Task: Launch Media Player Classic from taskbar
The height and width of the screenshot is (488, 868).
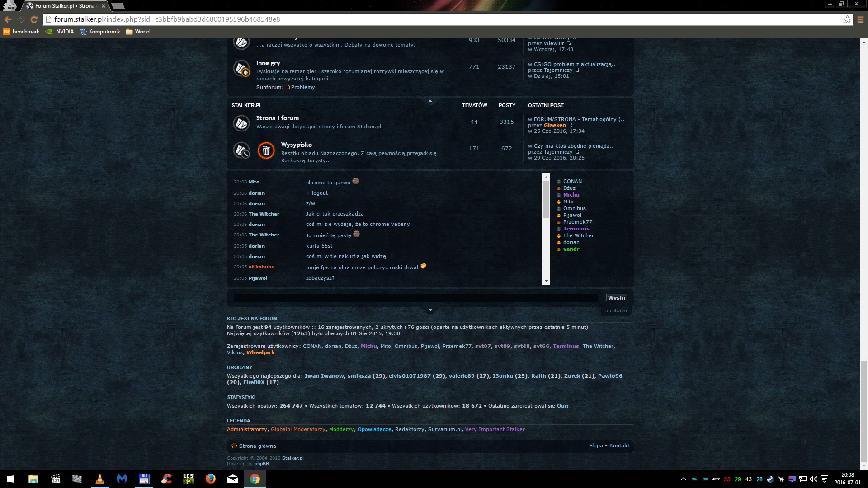Action: (55, 479)
